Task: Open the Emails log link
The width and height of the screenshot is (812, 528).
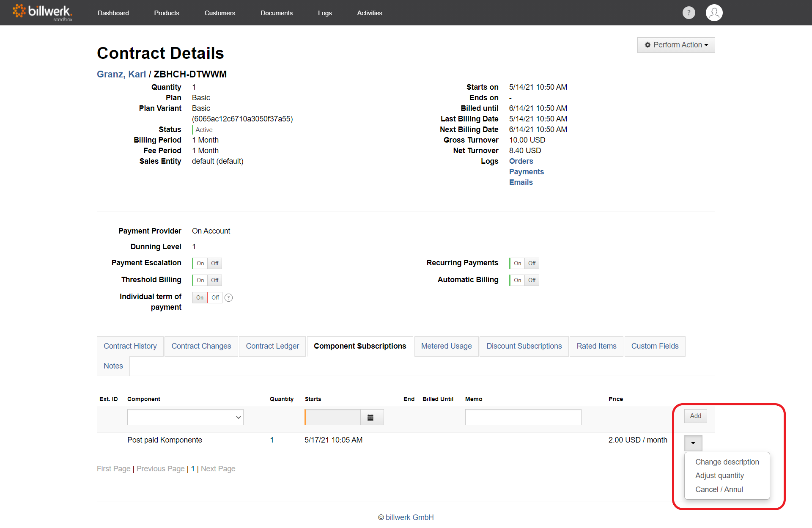Action: [x=521, y=182]
